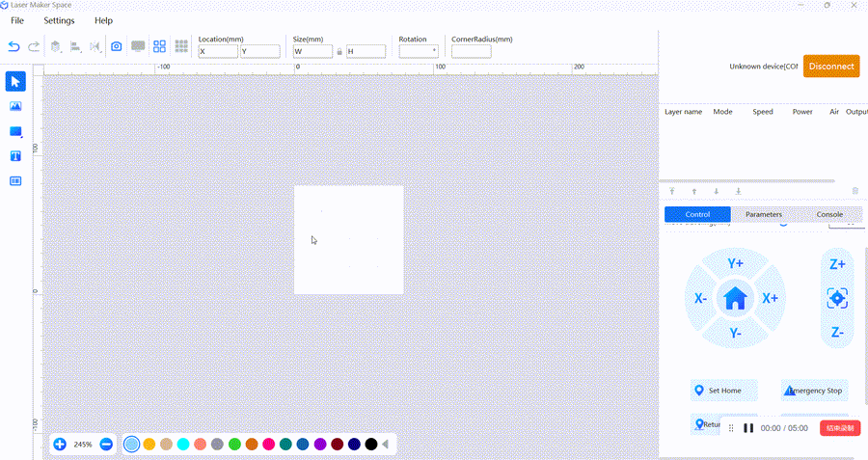The height and width of the screenshot is (460, 868).
Task: Click the Undo arrow icon
Action: pyautogui.click(x=14, y=46)
